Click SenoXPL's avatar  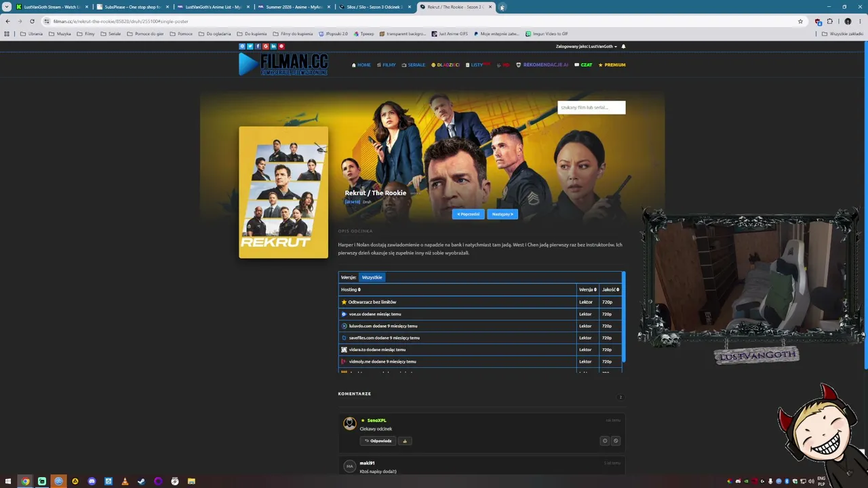click(x=349, y=424)
